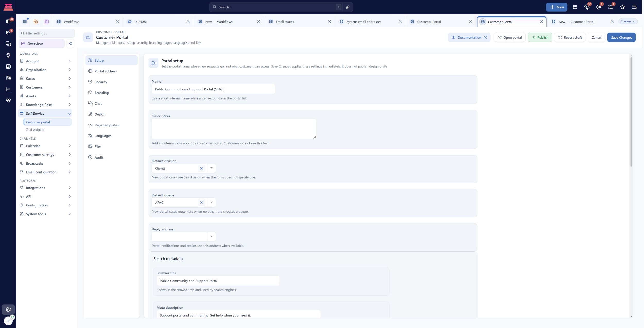Expand the Knowledge Base section
Viewport: 644px width, 328px height.
tap(45, 105)
